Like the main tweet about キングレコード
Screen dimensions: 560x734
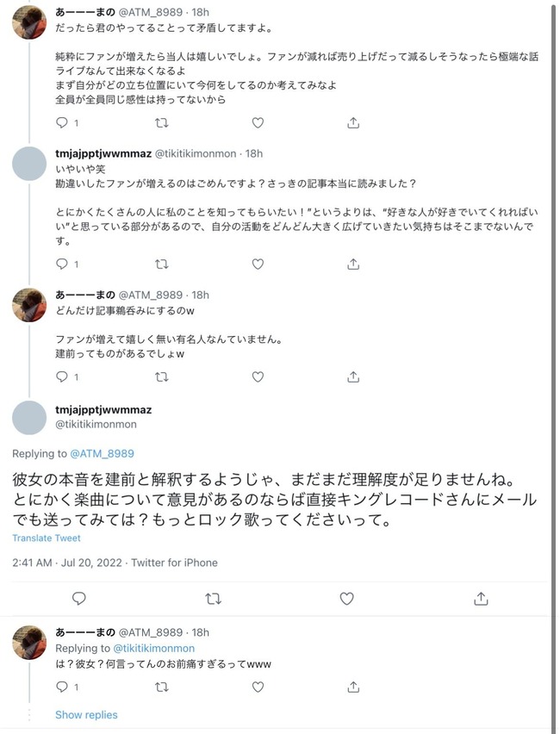(x=346, y=598)
